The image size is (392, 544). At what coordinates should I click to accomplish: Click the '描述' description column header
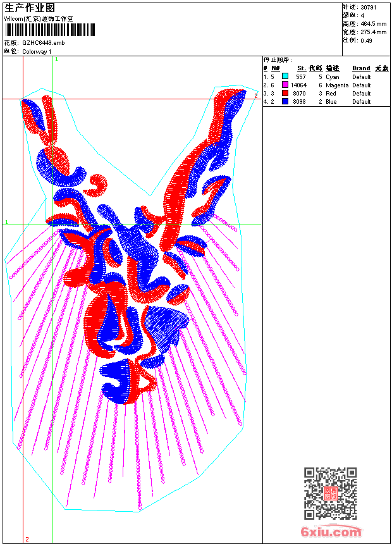333,68
